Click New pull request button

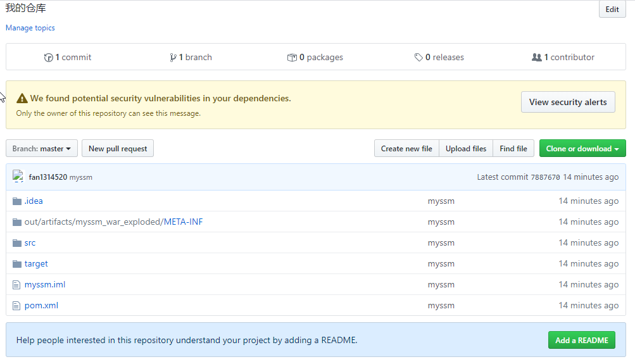(118, 149)
